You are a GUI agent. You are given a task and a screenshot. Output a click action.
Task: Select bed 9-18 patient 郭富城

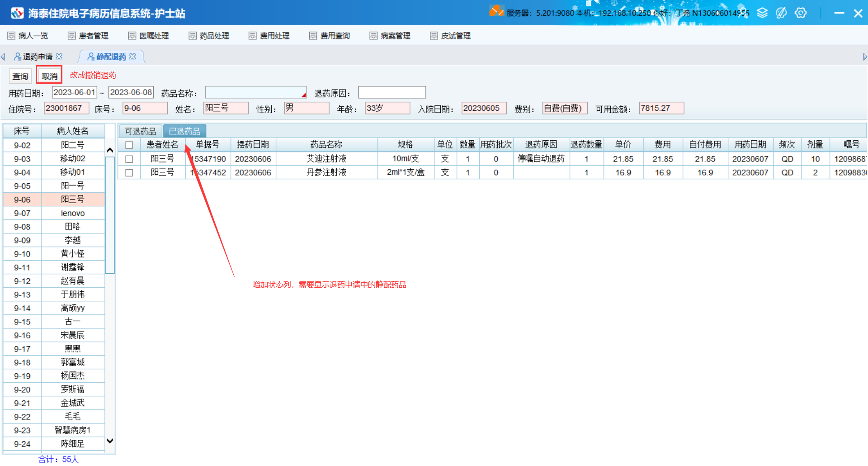point(54,362)
